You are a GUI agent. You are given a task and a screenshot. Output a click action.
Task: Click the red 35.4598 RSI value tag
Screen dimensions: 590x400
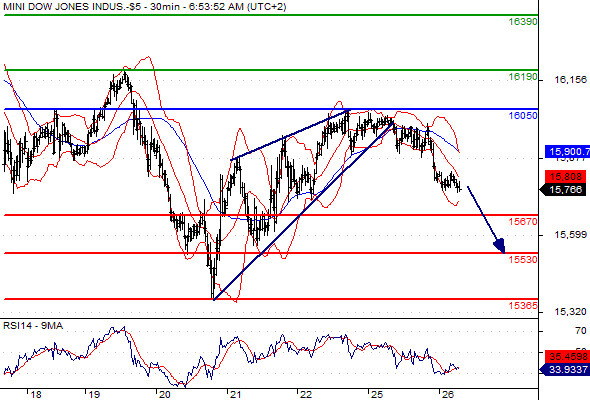click(568, 356)
